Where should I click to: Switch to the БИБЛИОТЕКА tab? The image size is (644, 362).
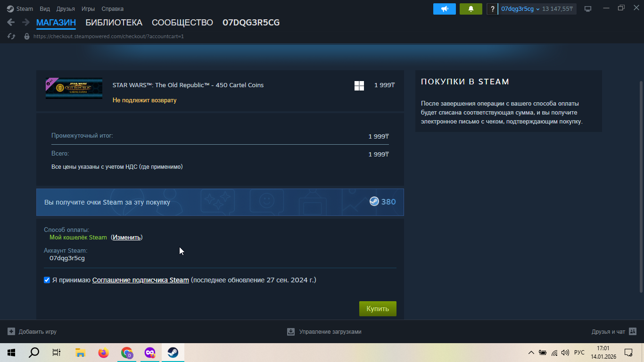pos(114,23)
